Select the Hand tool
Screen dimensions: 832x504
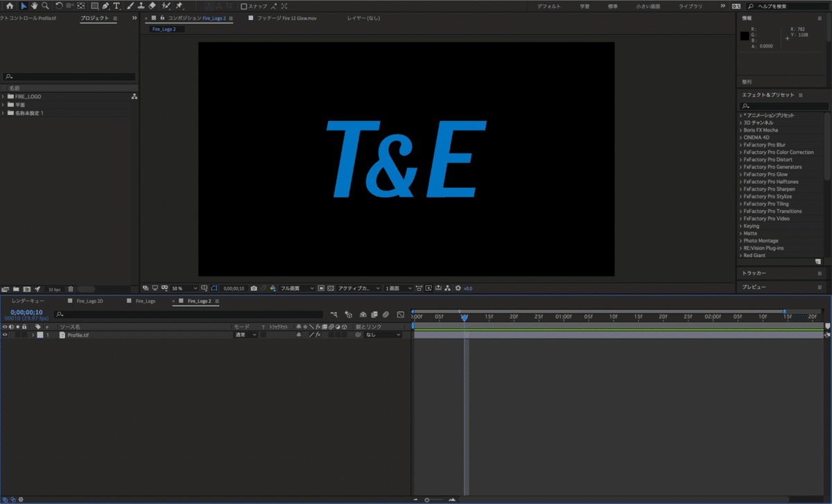(x=35, y=6)
